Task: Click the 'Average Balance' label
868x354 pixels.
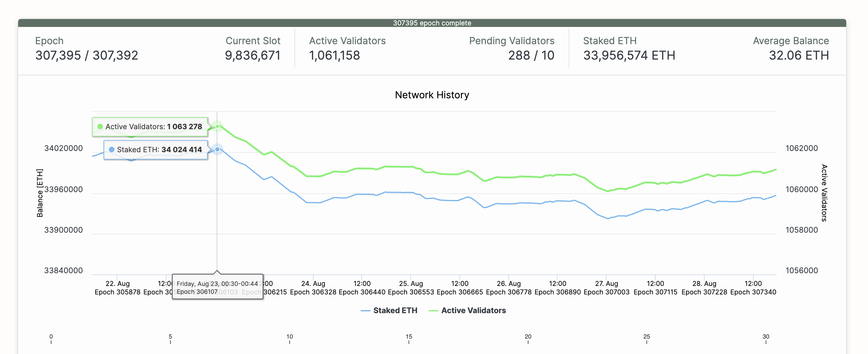Action: click(791, 41)
